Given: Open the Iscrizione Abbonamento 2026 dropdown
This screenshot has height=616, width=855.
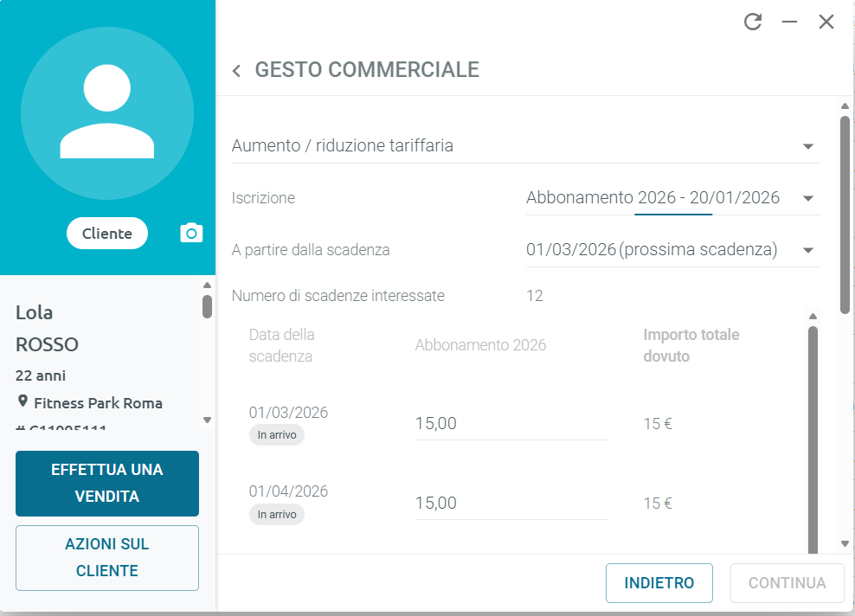Looking at the screenshot, I should [673, 198].
